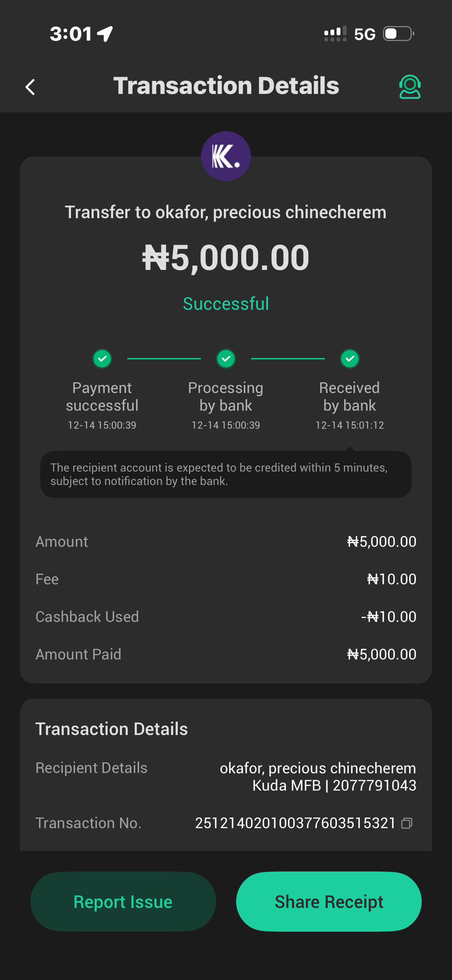Tap the Transaction Details section heading
Image resolution: width=452 pixels, height=980 pixels.
pyautogui.click(x=112, y=729)
